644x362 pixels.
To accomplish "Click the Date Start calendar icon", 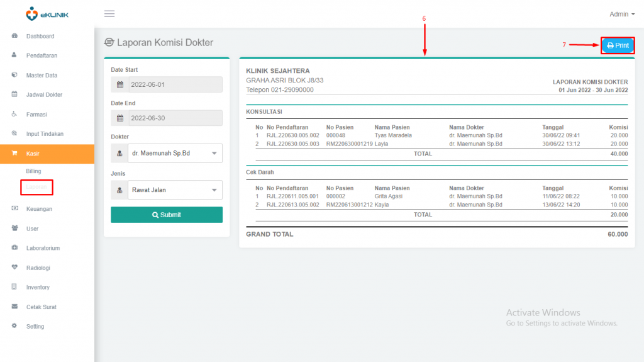I will tap(120, 85).
